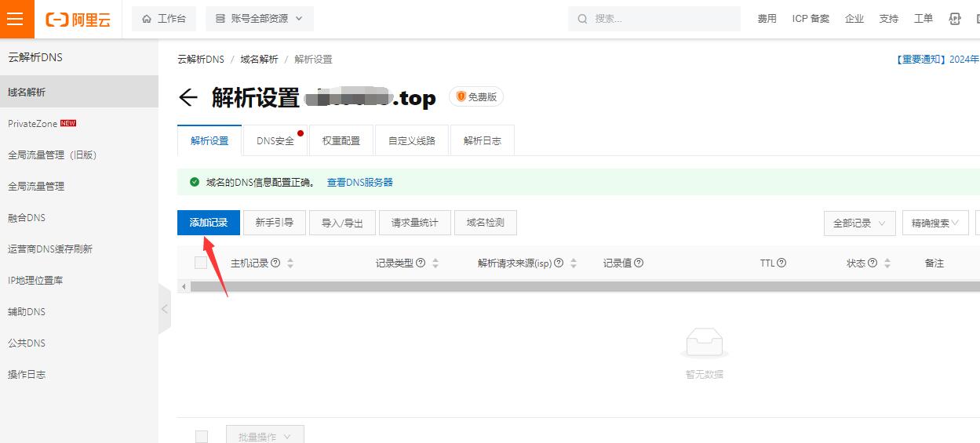Screen dimensions: 980x443
Task: Open the hamburger main menu
Action: pos(16,19)
